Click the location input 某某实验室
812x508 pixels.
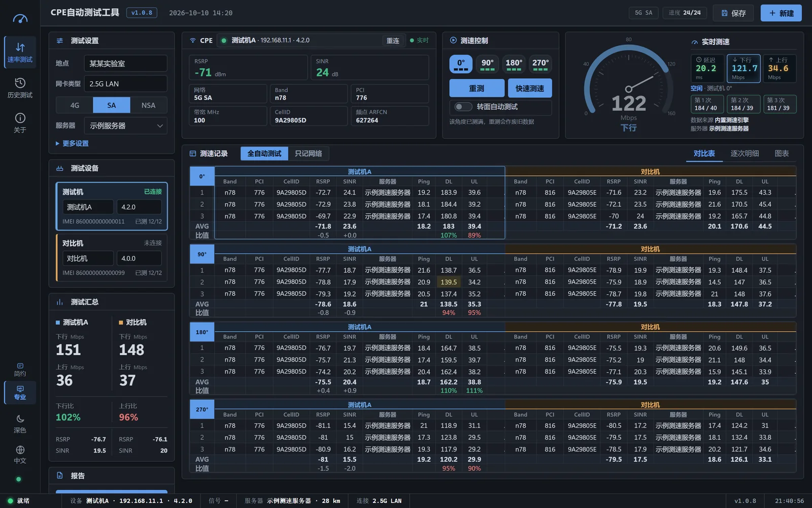tap(126, 63)
